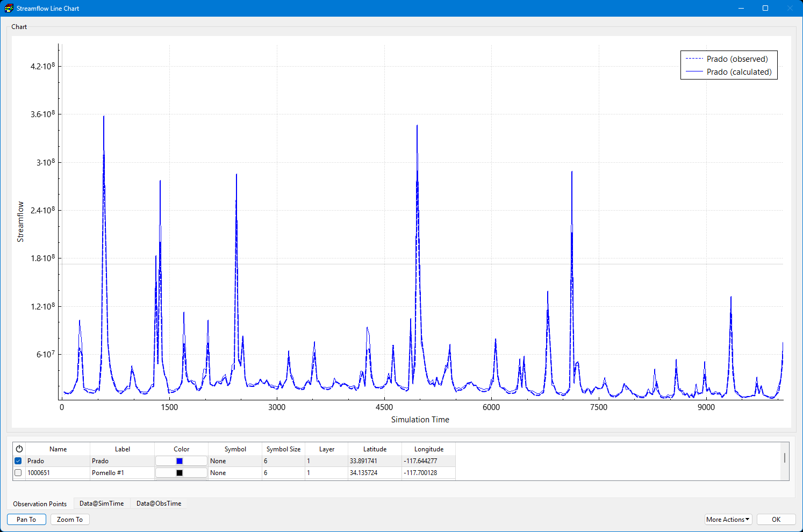Open the Data@ObsTime tab
The height and width of the screenshot is (532, 803).
pos(159,504)
